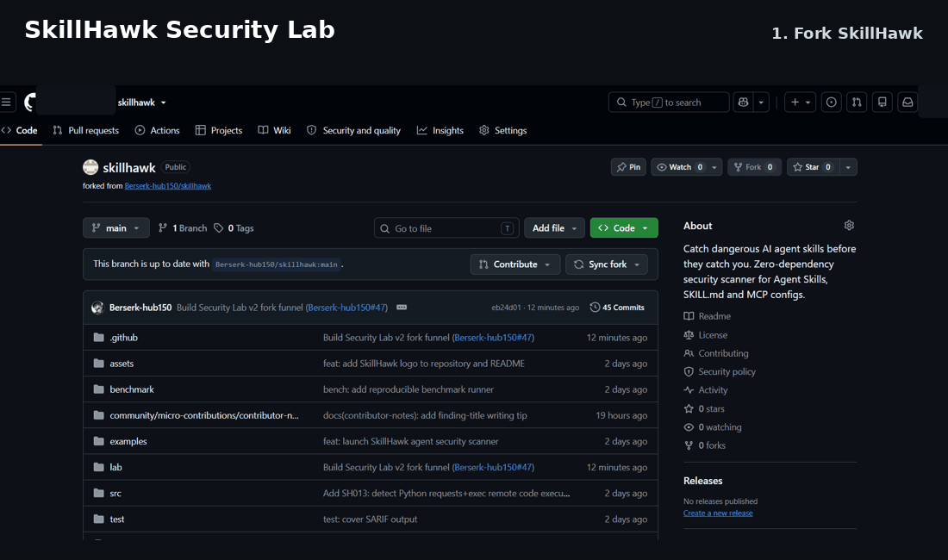This screenshot has width=948, height=560.
Task: View the 0 Tags link
Action: click(x=234, y=227)
